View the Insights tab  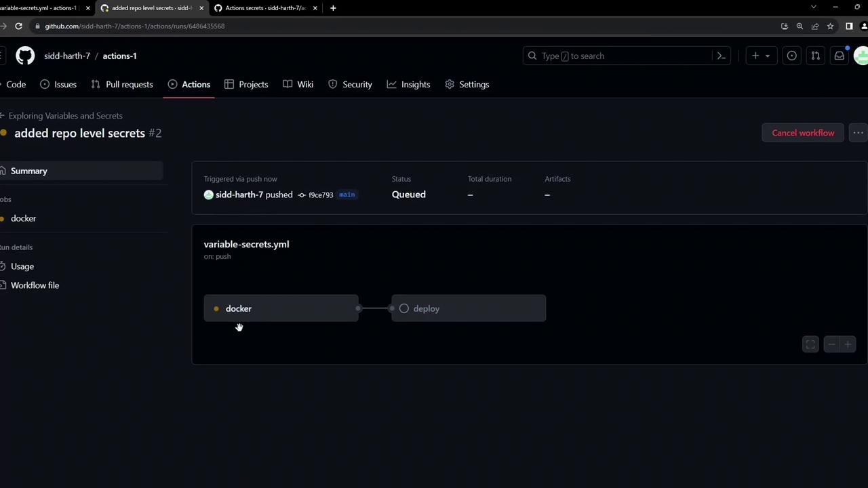pos(408,85)
